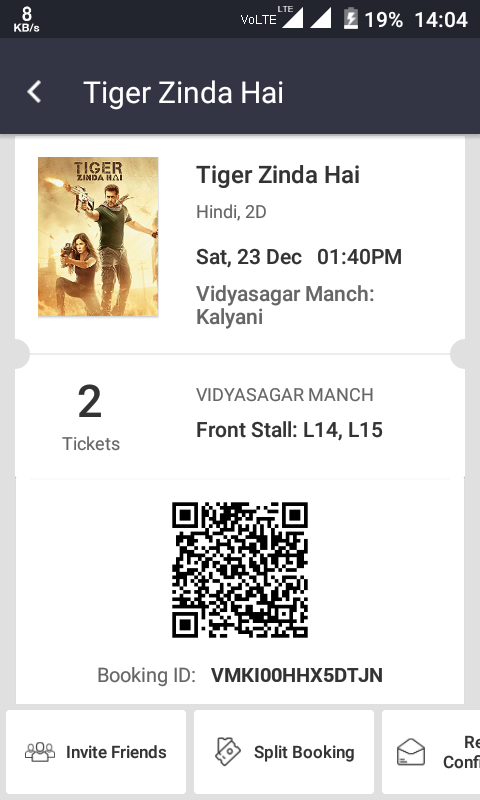Click the Split Booking button
The width and height of the screenshot is (480, 800).
pyautogui.click(x=284, y=752)
